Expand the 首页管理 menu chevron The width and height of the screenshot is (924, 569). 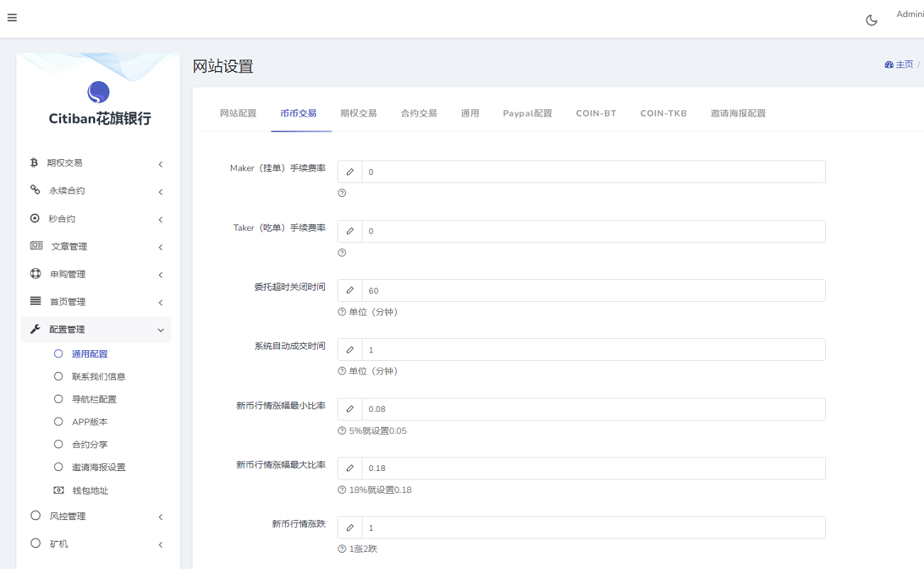pos(161,303)
